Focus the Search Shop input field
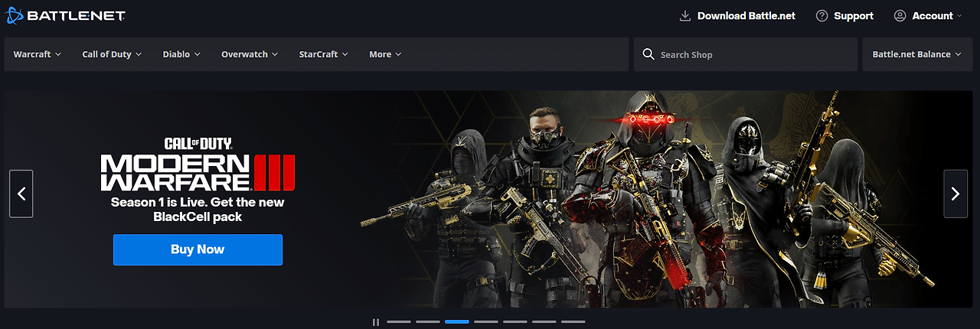The image size is (980, 329). click(x=746, y=54)
